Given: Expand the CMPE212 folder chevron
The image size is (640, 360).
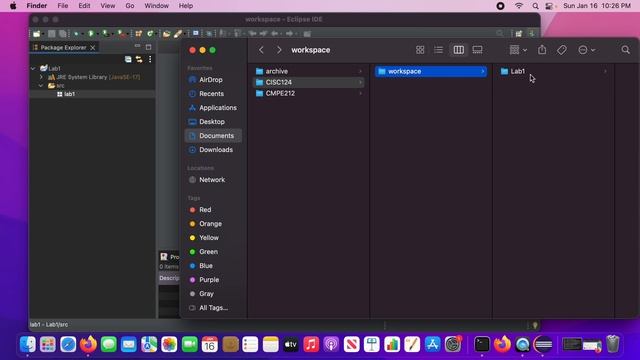Looking at the screenshot, I should pyautogui.click(x=360, y=93).
